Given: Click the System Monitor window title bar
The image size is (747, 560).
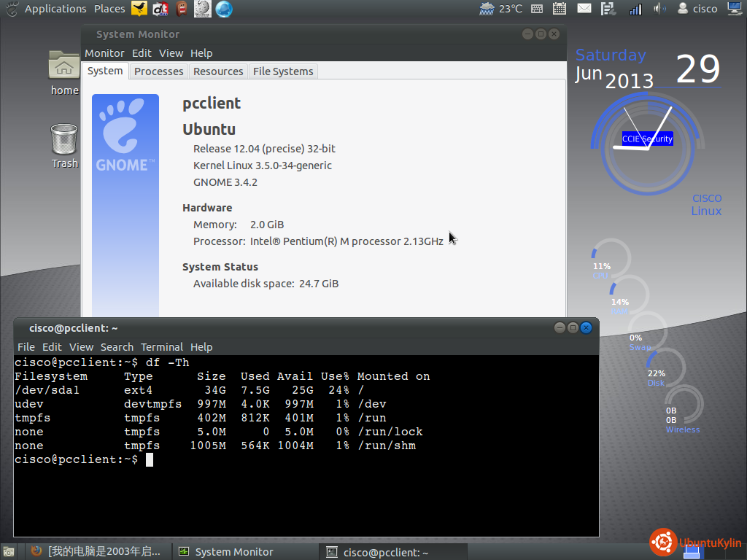Looking at the screenshot, I should tap(324, 34).
